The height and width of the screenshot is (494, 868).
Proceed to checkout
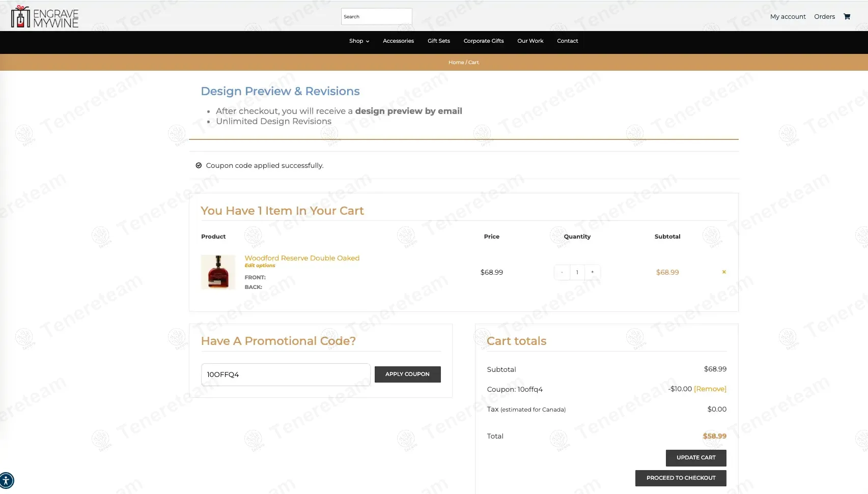pyautogui.click(x=681, y=478)
